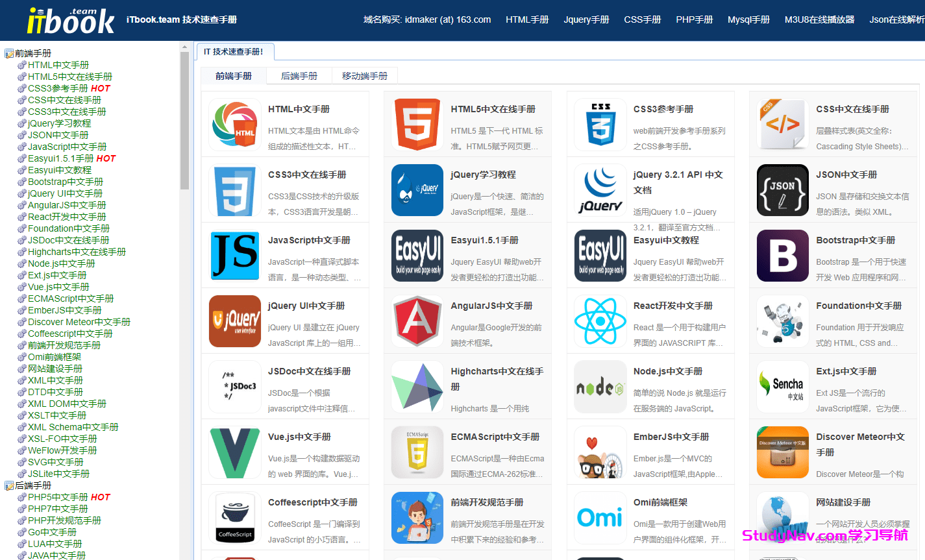This screenshot has width=925, height=560.
Task: Open the JSON中文手册 via its black JSON icon
Action: [x=782, y=190]
